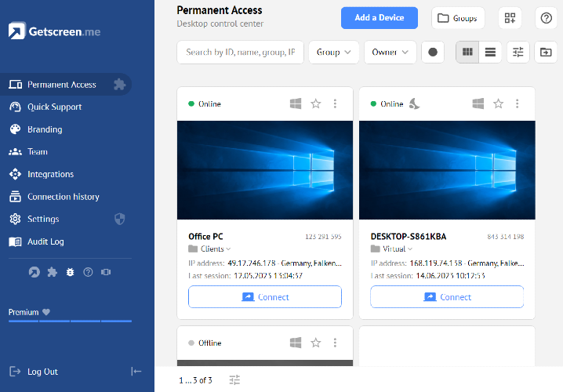
Task: Click the add widget grid icon in the header
Action: click(510, 18)
